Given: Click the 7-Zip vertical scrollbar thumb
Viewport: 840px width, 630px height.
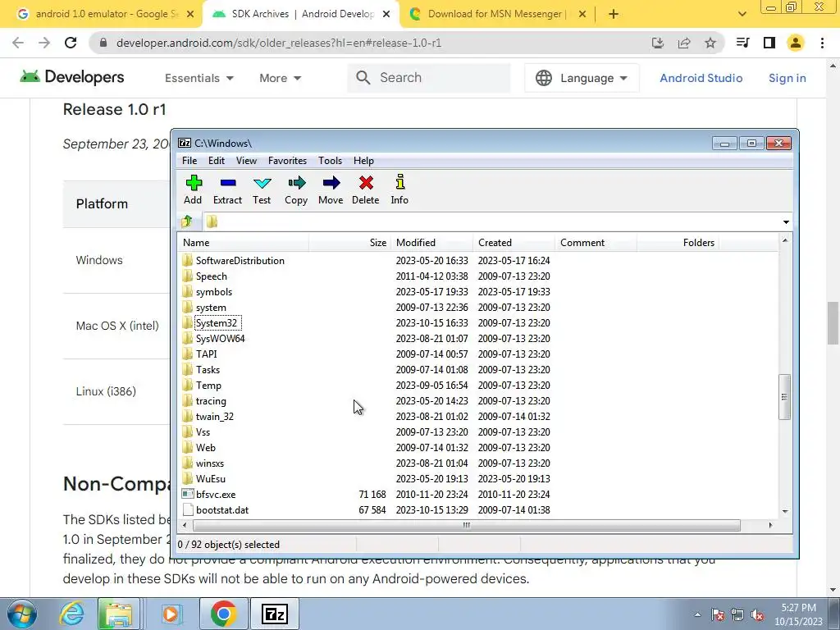Looking at the screenshot, I should 784,397.
